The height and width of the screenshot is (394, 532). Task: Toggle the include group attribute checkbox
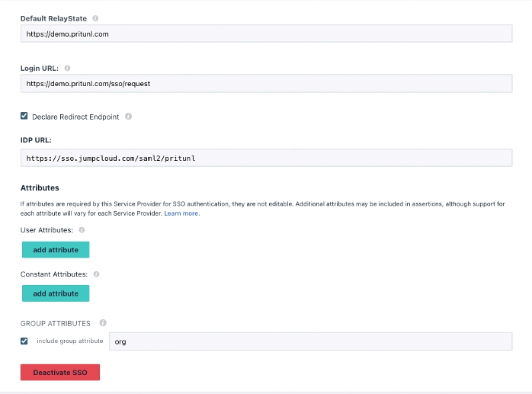click(24, 341)
